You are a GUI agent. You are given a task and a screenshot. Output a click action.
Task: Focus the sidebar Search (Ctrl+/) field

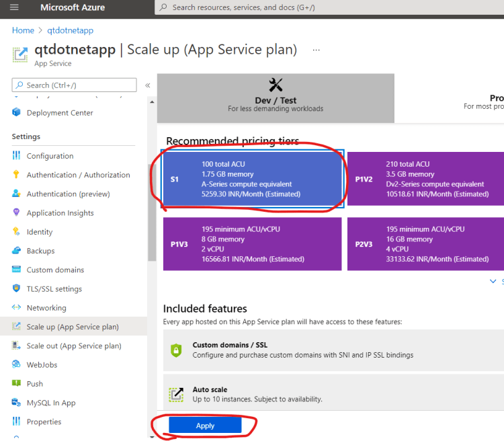pos(74,85)
